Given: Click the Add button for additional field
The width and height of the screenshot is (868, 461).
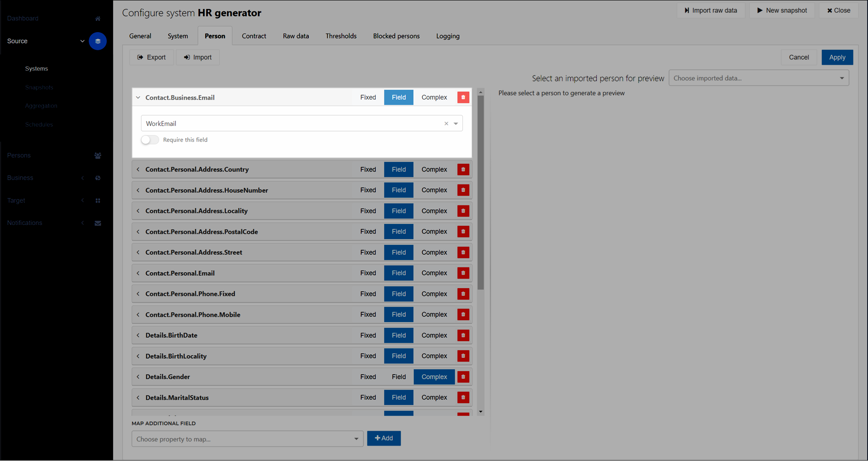Looking at the screenshot, I should click(384, 438).
